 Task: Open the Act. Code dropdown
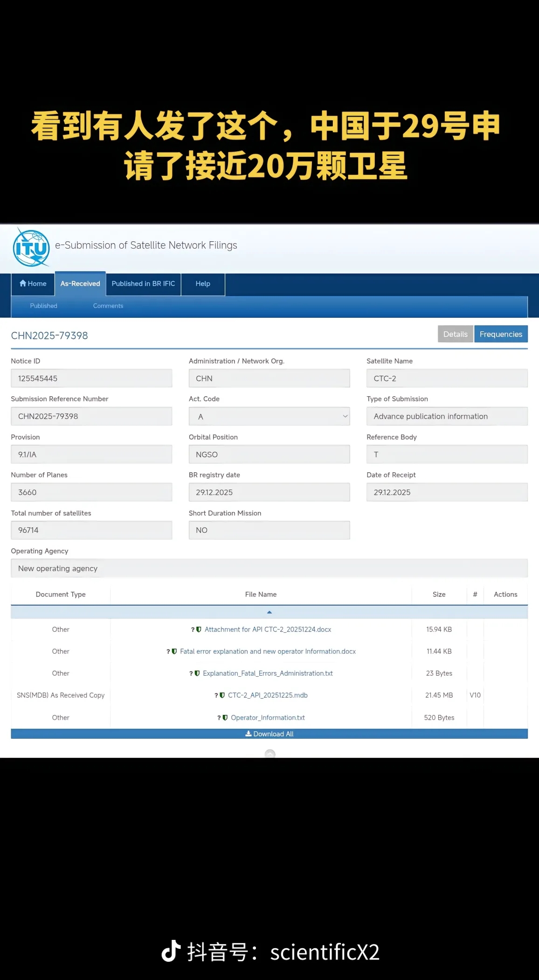pos(269,416)
